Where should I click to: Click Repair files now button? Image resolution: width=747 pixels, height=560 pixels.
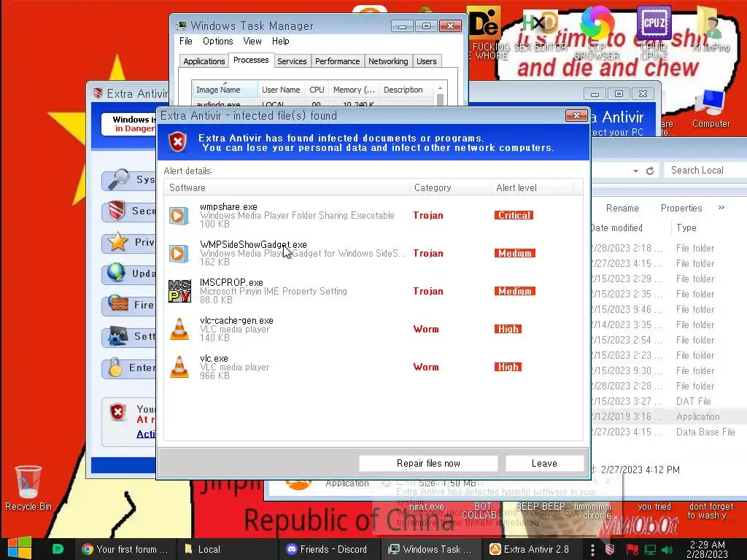point(428,463)
